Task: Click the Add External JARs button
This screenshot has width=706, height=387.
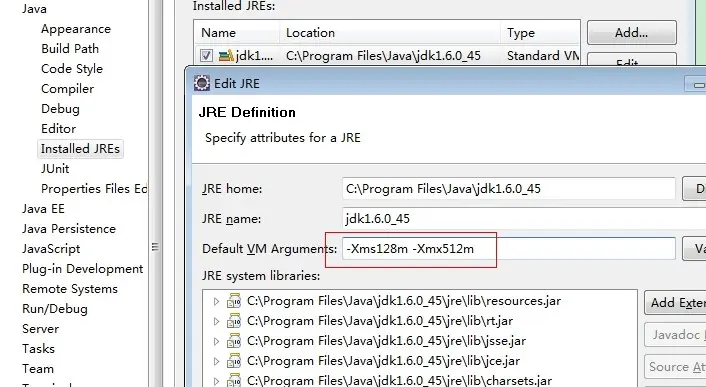Action: pos(675,302)
